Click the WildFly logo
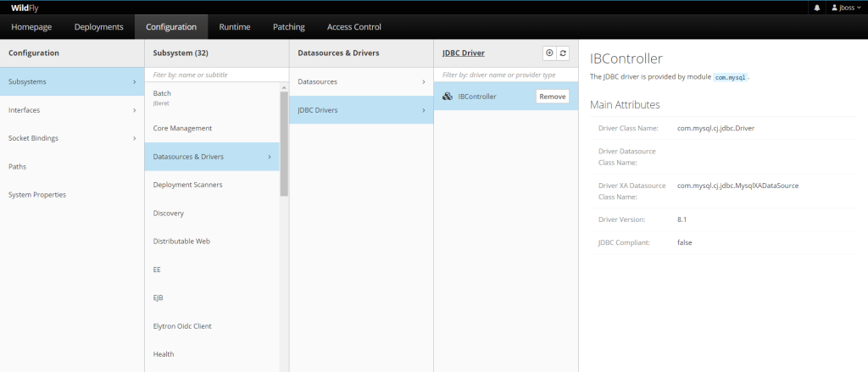Image resolution: width=868 pixels, height=372 pixels. pos(25,8)
